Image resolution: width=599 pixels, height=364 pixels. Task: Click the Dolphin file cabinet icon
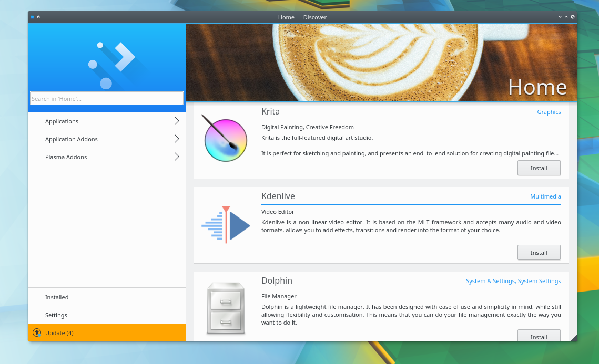coord(226,308)
